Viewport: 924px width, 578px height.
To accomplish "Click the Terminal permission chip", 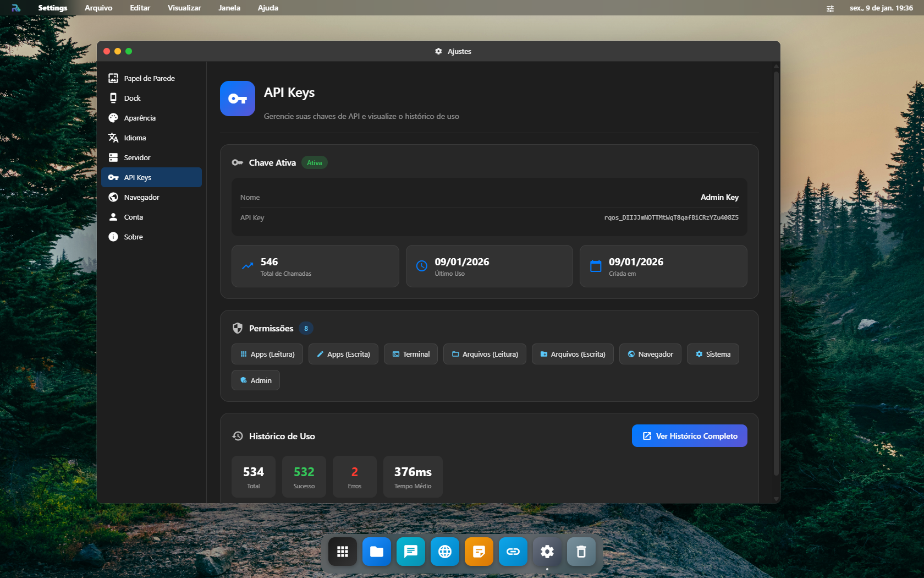I will pos(411,355).
